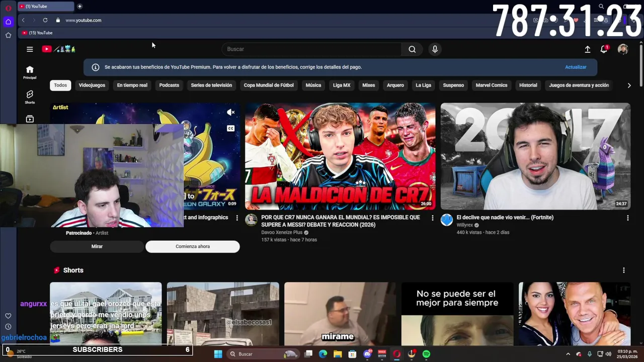644x362 pixels.
Task: Click the YouTube logo
Action: (58, 49)
